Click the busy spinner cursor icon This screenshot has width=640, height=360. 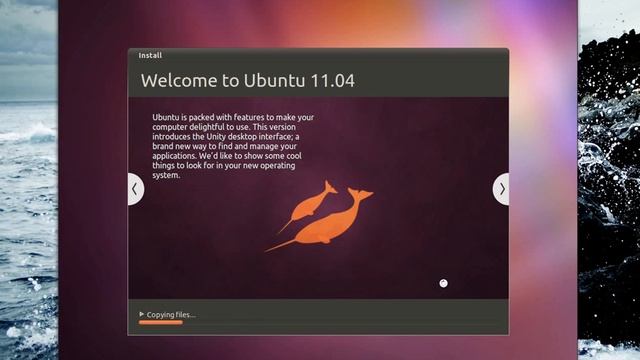(444, 283)
